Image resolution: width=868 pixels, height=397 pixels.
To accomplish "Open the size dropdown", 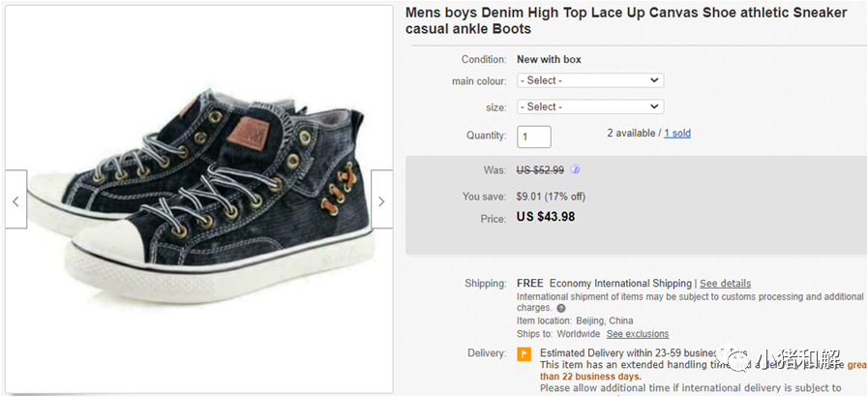I will click(589, 107).
